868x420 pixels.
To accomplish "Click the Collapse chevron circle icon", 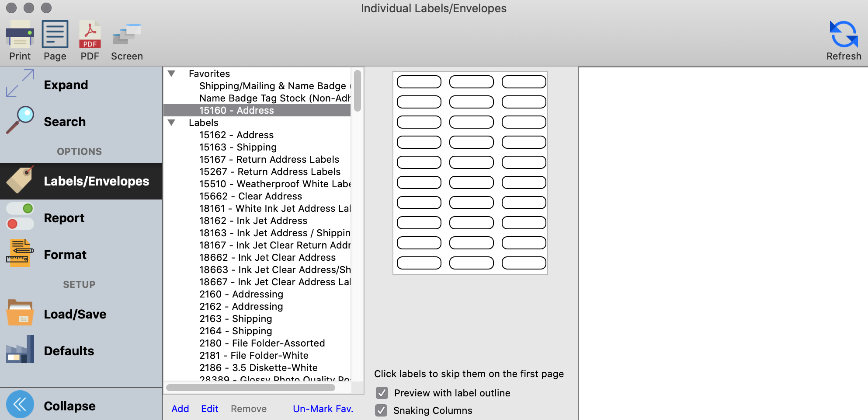I will click(x=20, y=404).
